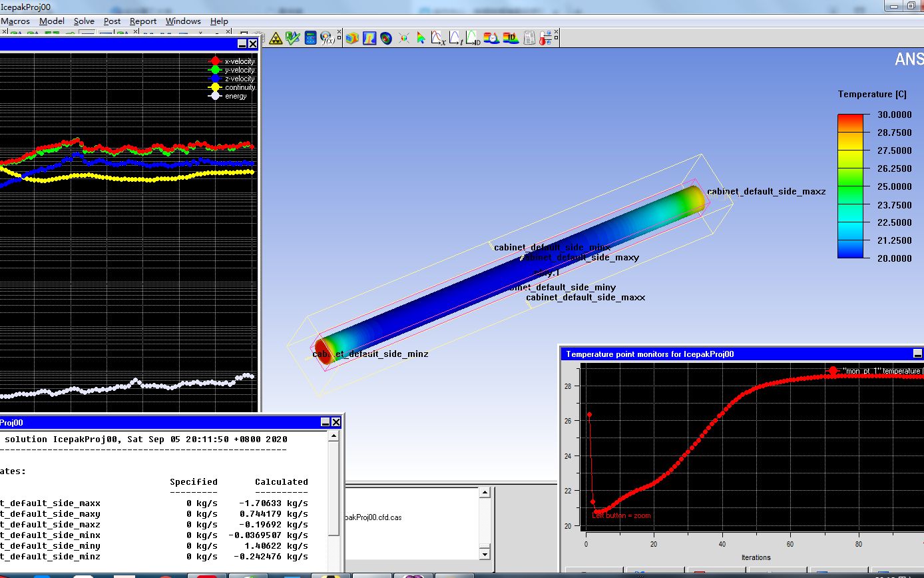
Task: Click the 1.40622 kg/s calculated value
Action: (276, 546)
